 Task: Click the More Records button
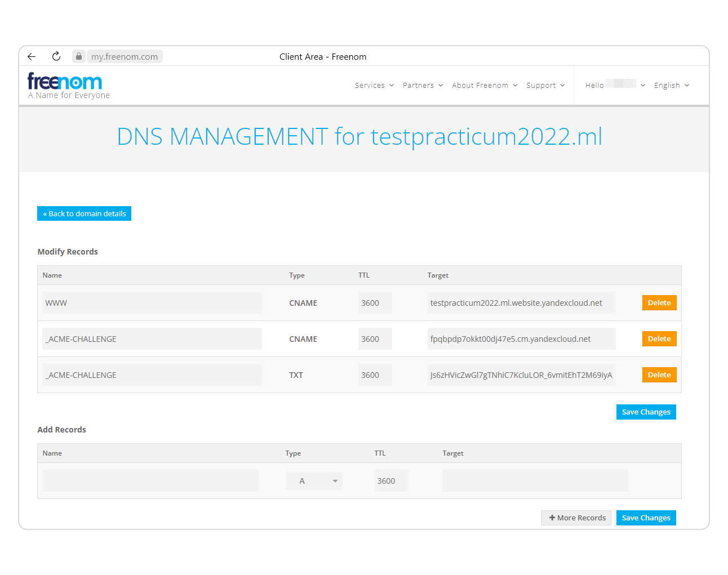tap(576, 518)
